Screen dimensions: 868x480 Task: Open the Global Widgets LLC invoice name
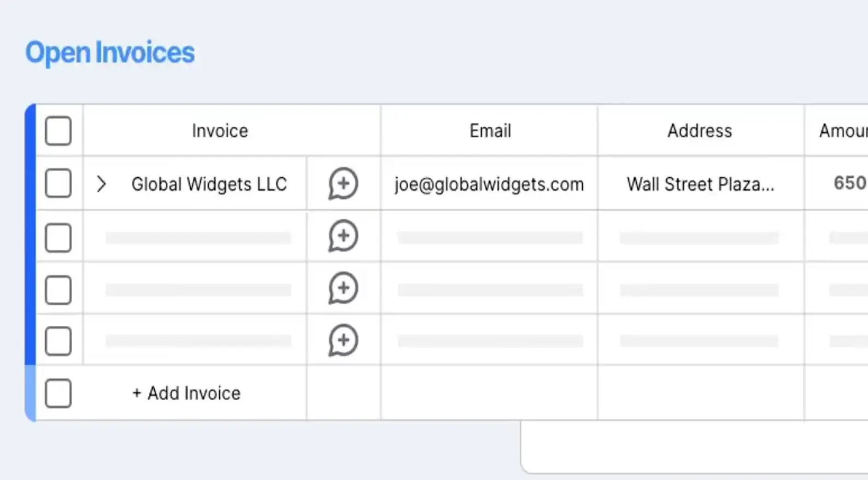209,184
